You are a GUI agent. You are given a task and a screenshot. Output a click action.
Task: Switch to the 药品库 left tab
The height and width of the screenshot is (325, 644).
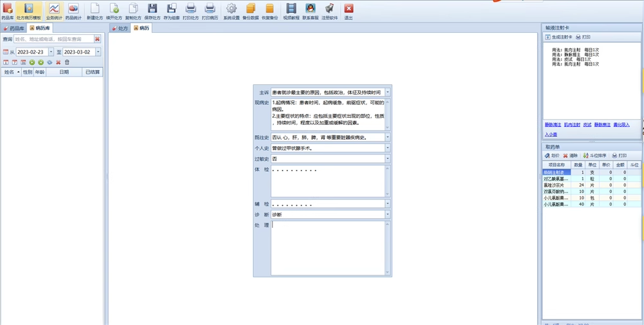[14, 28]
